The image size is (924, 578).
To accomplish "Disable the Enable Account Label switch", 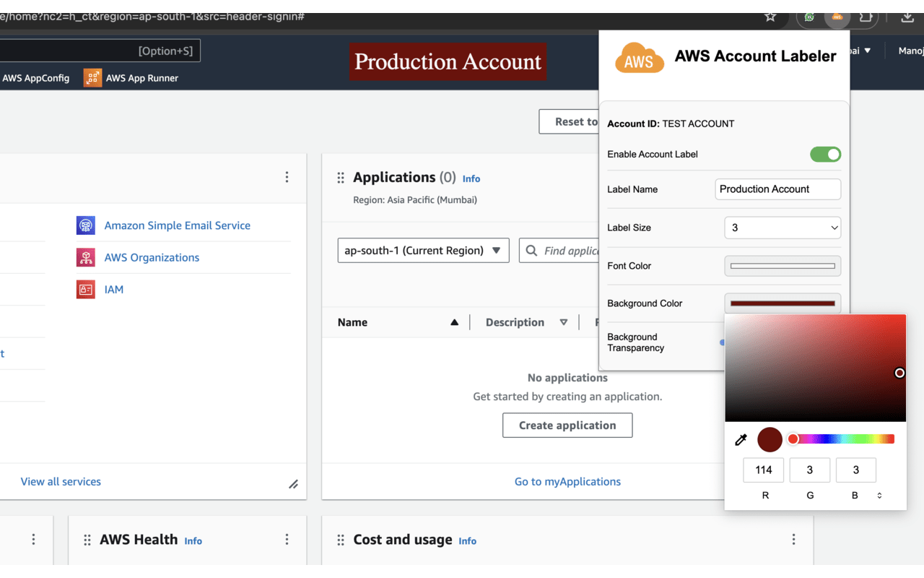I will pos(825,154).
